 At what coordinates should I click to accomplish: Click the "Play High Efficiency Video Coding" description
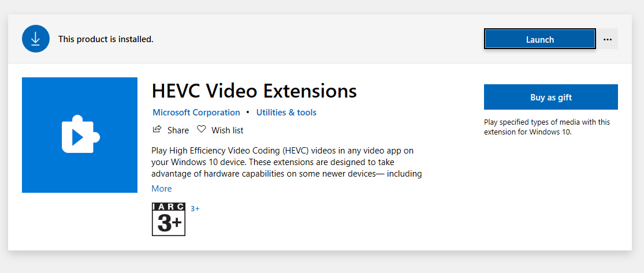click(286, 162)
